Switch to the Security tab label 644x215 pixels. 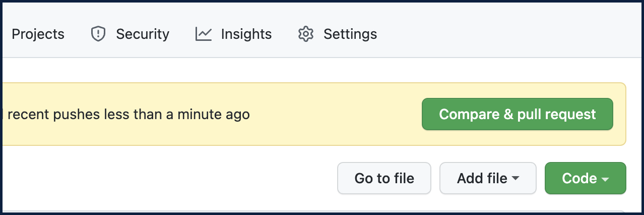pyautogui.click(x=143, y=34)
